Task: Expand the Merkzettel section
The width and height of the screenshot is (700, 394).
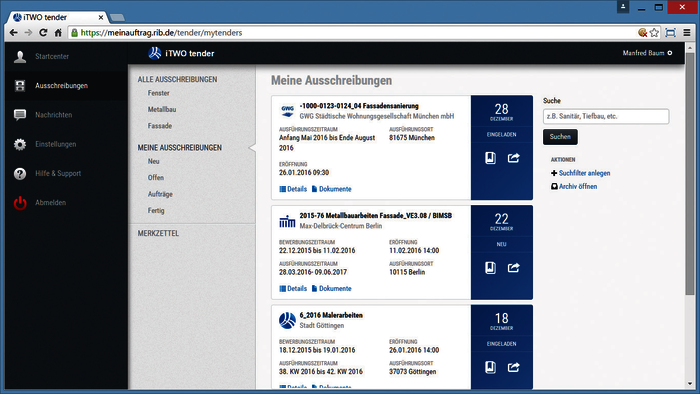Action: [x=158, y=233]
